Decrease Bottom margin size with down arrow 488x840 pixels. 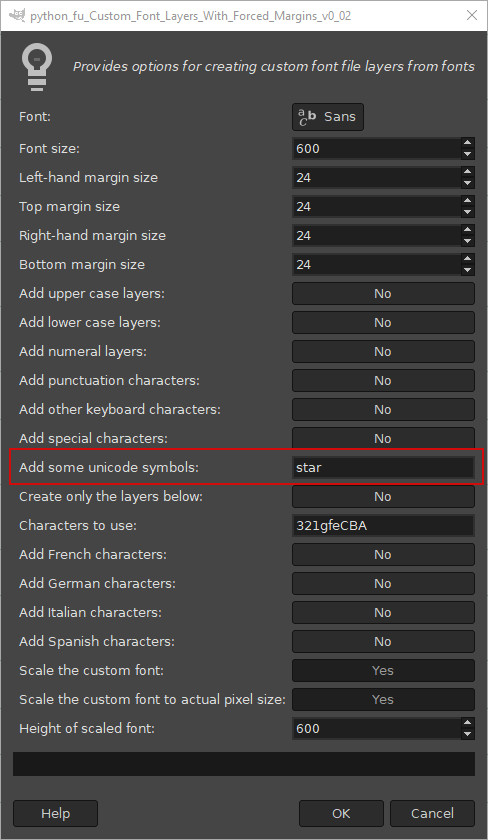tap(468, 270)
